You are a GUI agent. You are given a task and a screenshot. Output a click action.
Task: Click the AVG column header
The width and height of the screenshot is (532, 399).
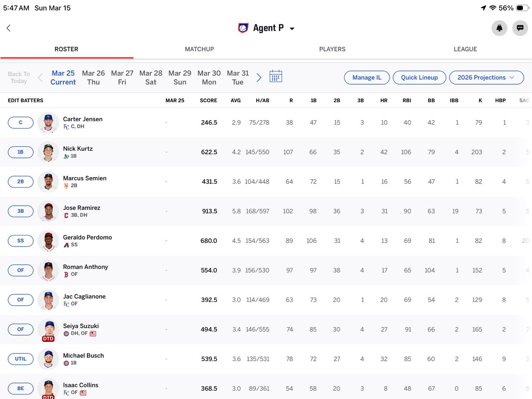235,101
